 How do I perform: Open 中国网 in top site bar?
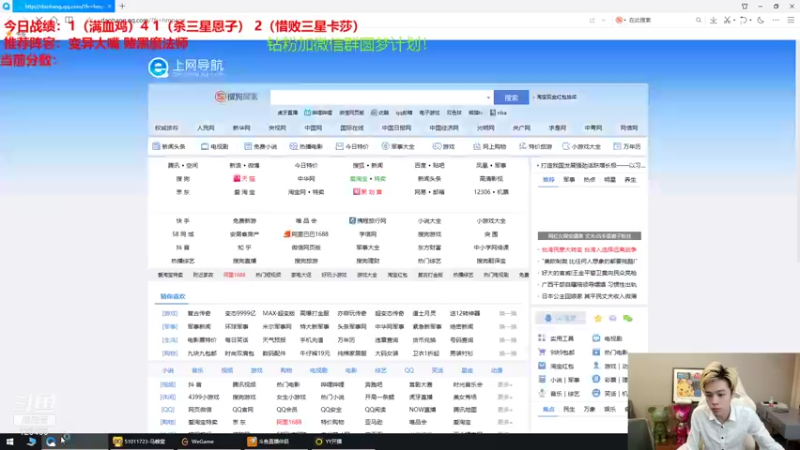pos(313,128)
